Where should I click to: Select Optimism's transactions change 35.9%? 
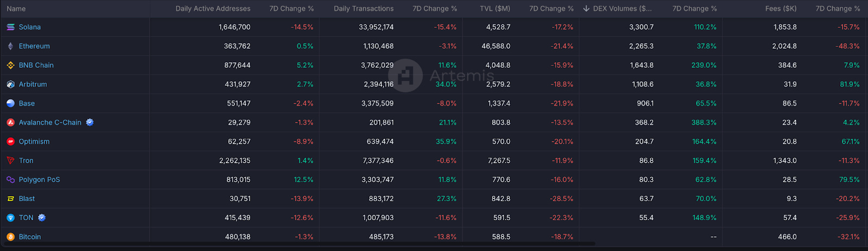446,141
